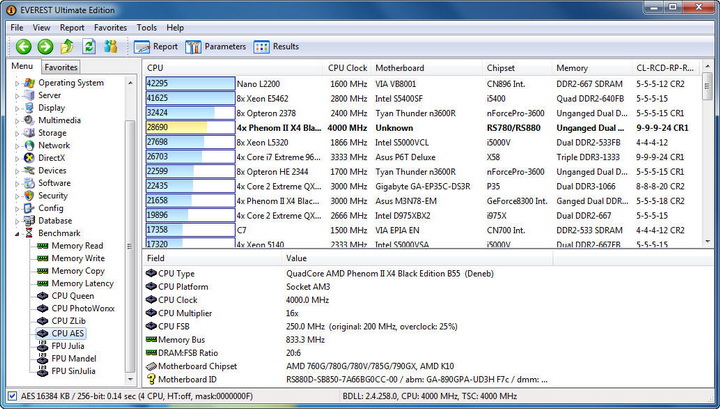Click the CPU Queen chip icon

pyautogui.click(x=43, y=296)
